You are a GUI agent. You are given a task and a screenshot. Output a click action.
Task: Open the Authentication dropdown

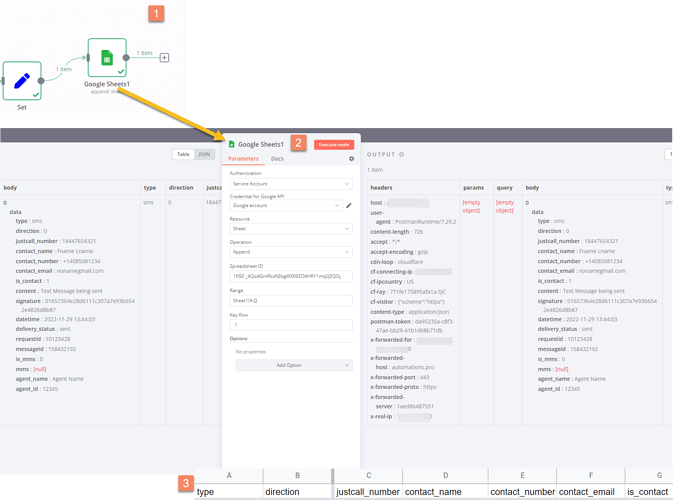point(291,184)
